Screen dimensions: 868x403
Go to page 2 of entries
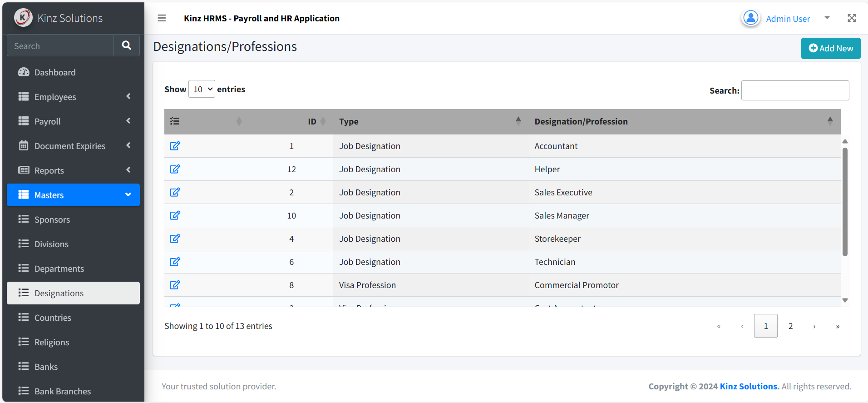pyautogui.click(x=790, y=326)
